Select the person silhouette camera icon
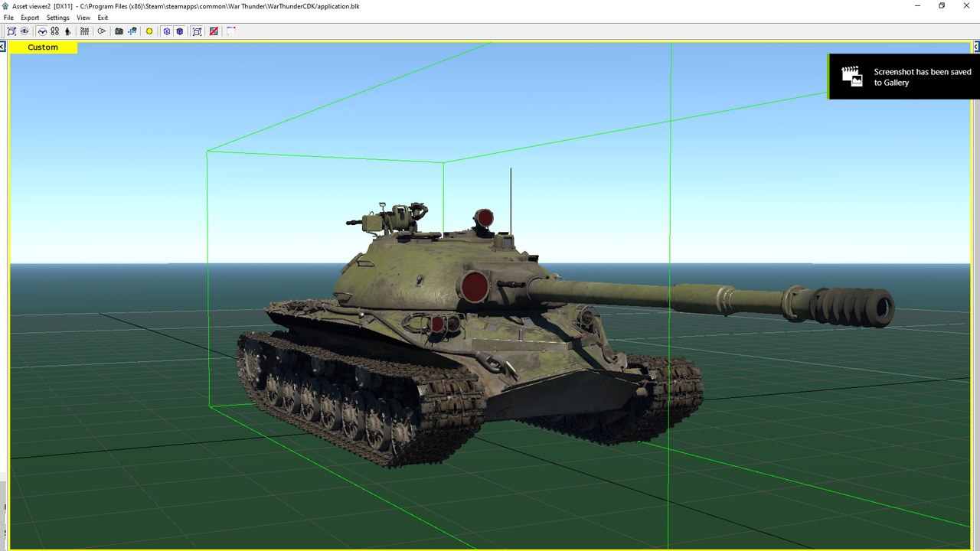The image size is (980, 551). coord(67,31)
